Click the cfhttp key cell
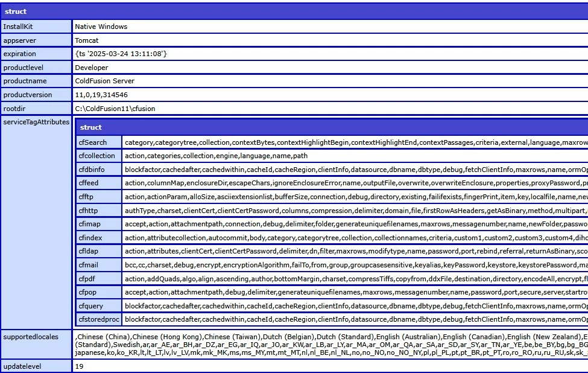 tap(99, 211)
